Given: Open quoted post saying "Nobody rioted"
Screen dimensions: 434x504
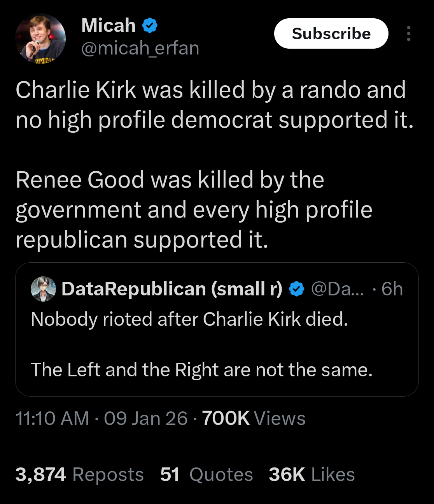Looking at the screenshot, I should click(189, 320).
